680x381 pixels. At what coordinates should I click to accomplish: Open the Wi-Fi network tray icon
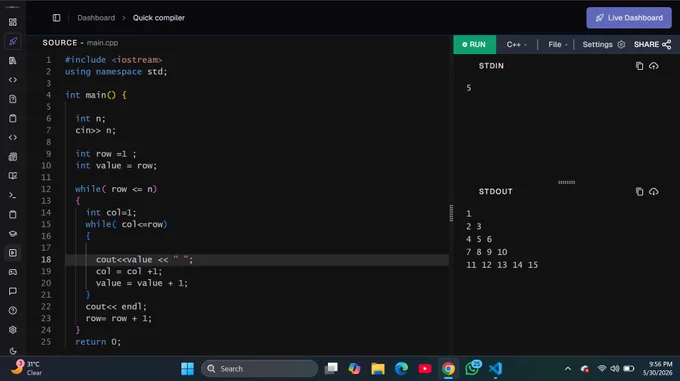click(x=602, y=369)
